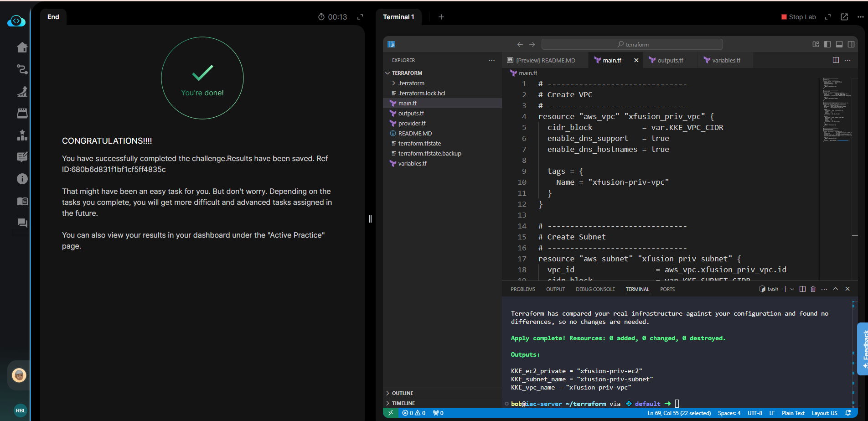Toggle the secondary side bar layout
The image size is (868, 421).
click(851, 44)
